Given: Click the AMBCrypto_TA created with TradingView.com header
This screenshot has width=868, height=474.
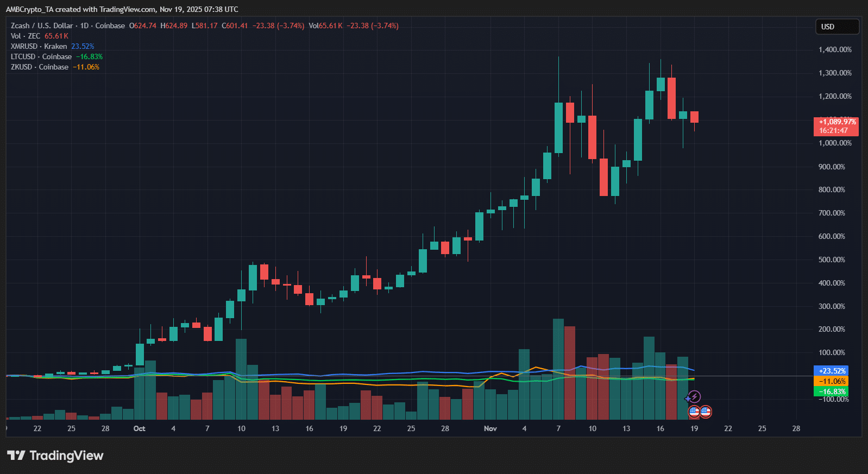Looking at the screenshot, I should pyautogui.click(x=122, y=9).
